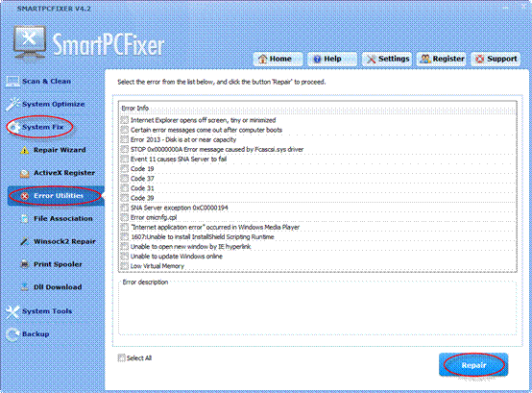Select System Optimize in sidebar
The height and width of the screenshot is (393, 532).
[53, 104]
